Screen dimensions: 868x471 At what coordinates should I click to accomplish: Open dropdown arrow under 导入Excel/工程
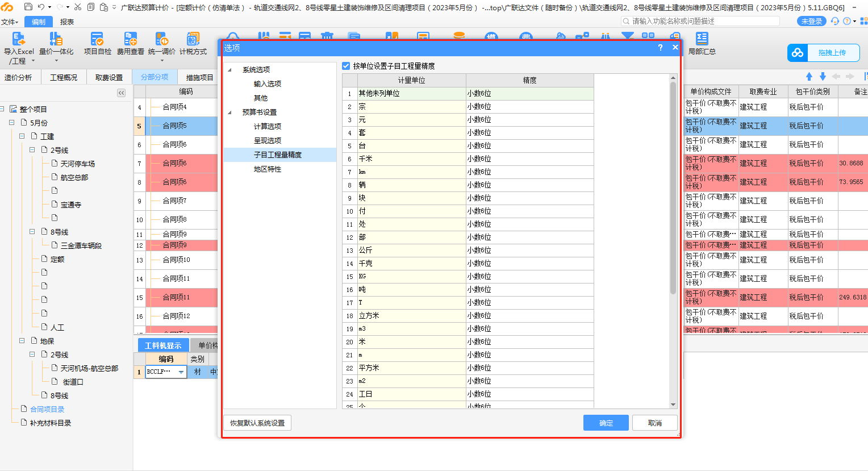pos(33,61)
